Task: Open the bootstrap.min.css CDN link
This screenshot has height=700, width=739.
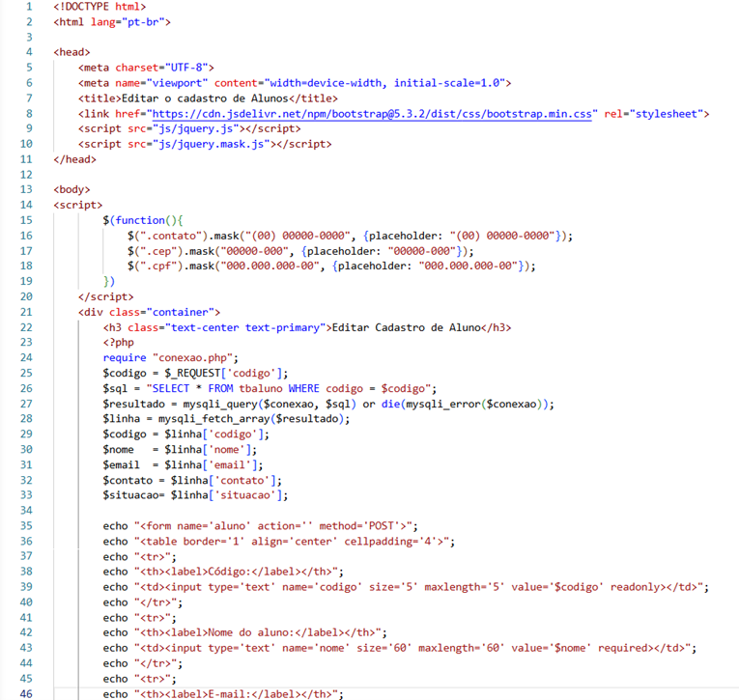Action: (372, 114)
